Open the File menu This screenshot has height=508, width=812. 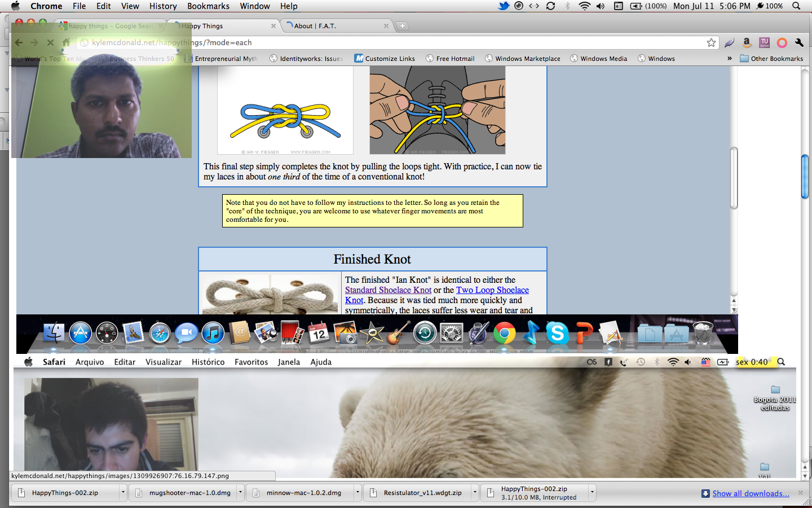tap(80, 6)
